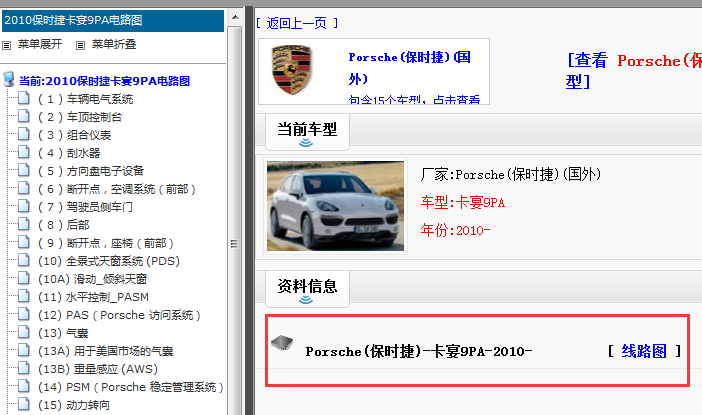The height and width of the screenshot is (415, 702).
Task: Click the page icon for (2) 车顶控制台
Action: [24, 116]
